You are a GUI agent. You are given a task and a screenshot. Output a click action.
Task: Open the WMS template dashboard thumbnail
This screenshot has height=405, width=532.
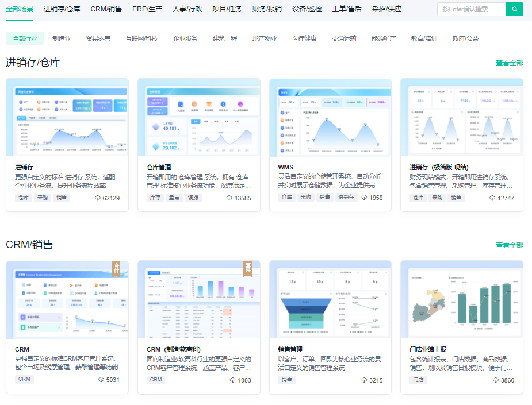pos(330,117)
